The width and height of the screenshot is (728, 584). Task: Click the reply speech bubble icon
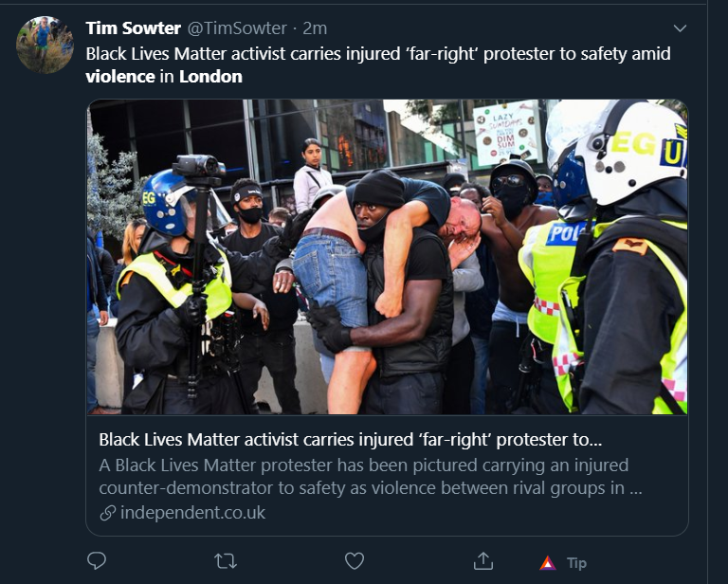pos(97,561)
